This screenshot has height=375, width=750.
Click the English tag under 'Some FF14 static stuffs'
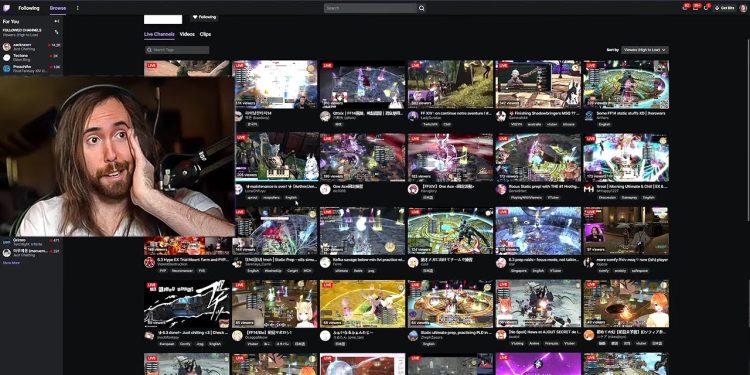[605, 124]
